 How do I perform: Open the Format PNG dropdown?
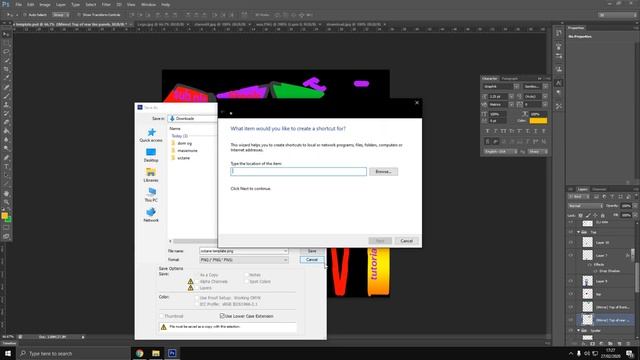click(244, 260)
